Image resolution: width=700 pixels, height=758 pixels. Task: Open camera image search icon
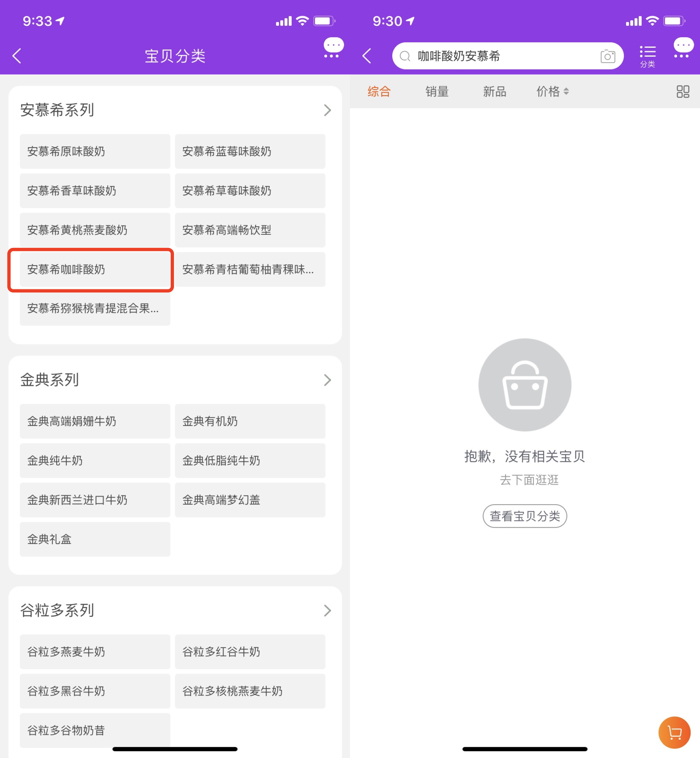(x=607, y=56)
